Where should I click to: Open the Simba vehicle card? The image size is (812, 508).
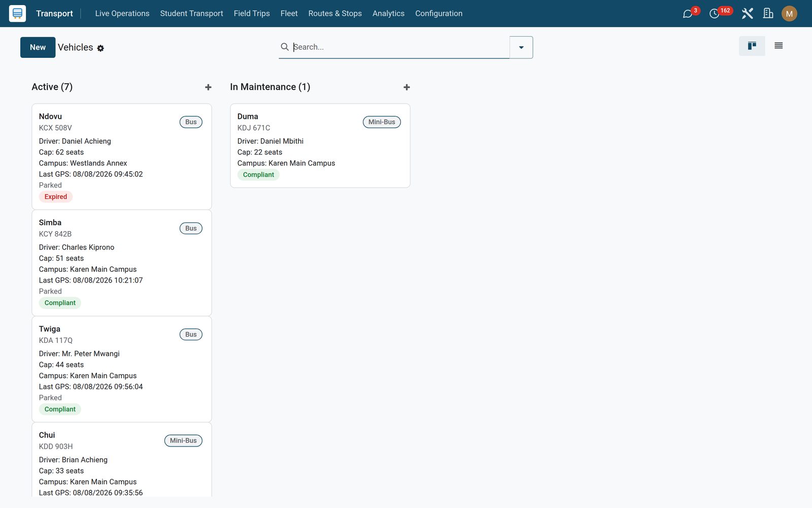(122, 263)
